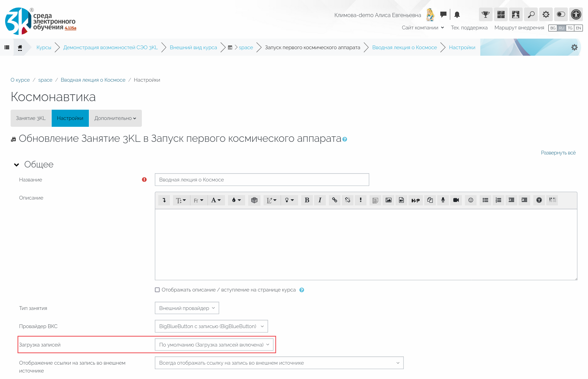Image resolution: width=588 pixels, height=379 pixels.
Task: Open the 'Тип занятия' dropdown
Action: pos(187,308)
